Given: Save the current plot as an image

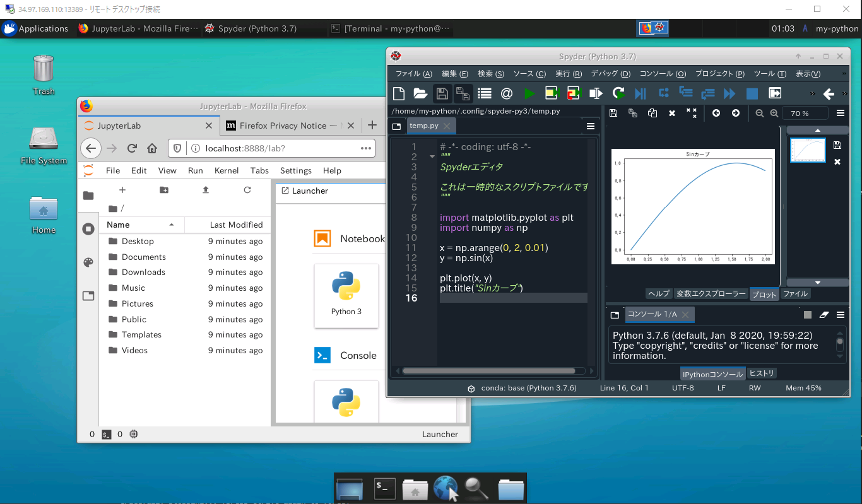Looking at the screenshot, I should [613, 113].
